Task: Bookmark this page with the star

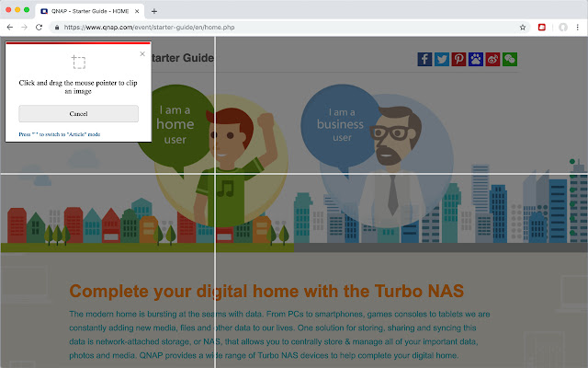Action: [523, 27]
